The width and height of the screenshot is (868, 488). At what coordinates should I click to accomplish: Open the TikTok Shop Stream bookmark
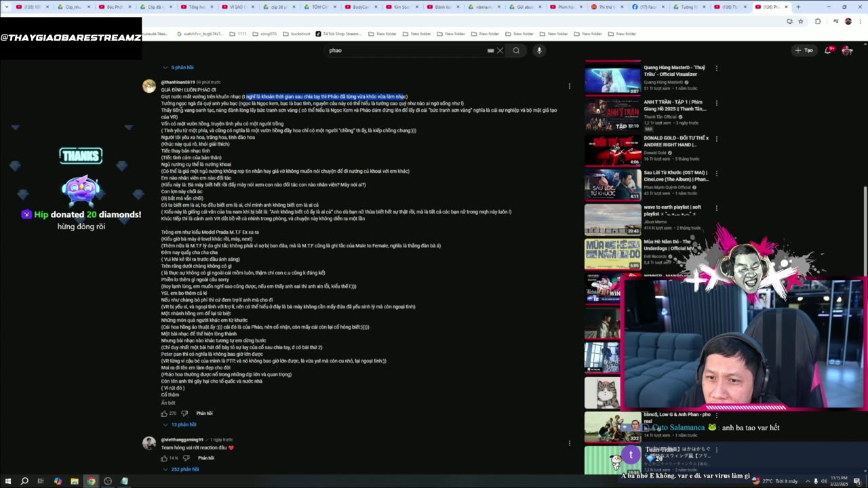pyautogui.click(x=338, y=34)
